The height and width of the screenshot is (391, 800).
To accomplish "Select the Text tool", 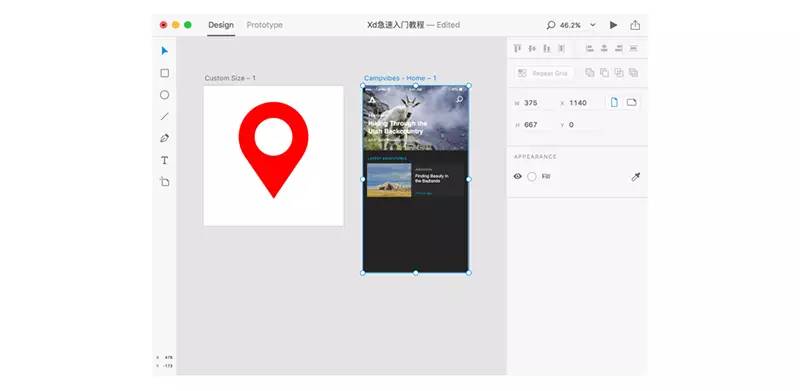I will pos(164,160).
